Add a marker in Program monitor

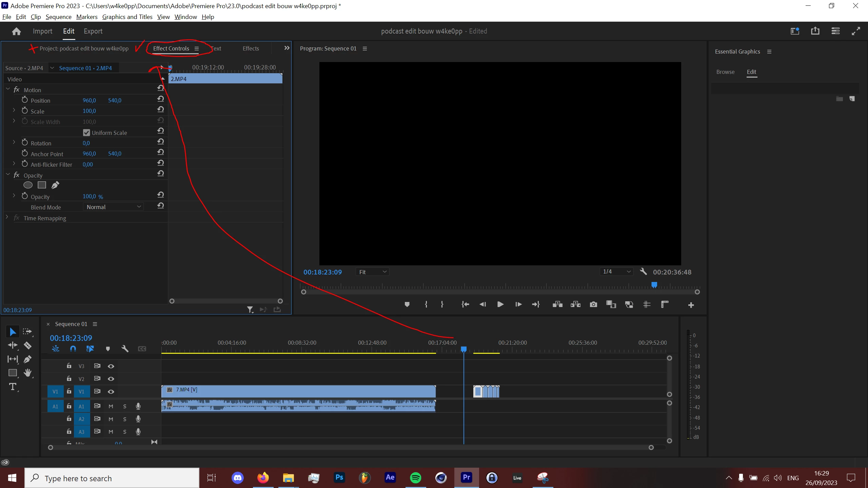[407, 304]
